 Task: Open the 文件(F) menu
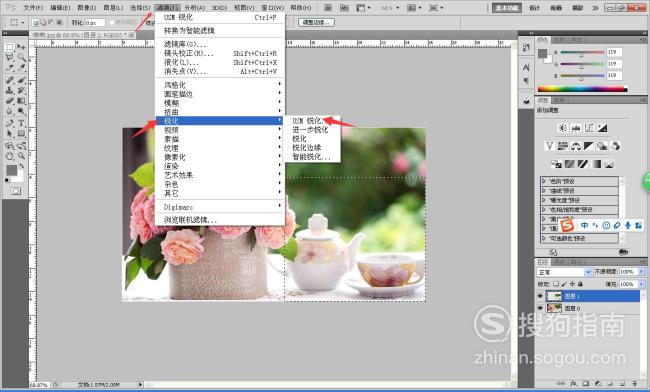(33, 8)
